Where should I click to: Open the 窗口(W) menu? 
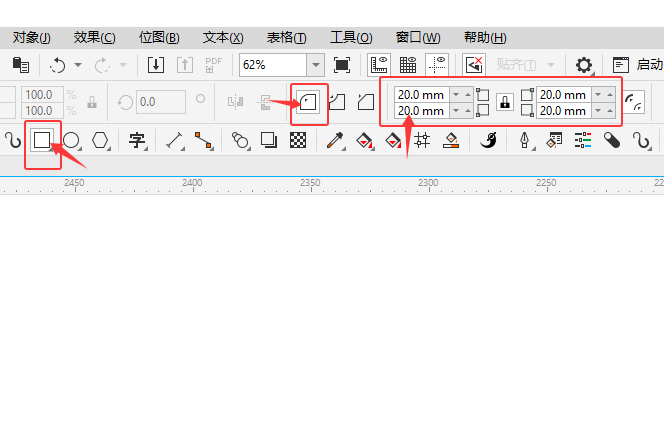click(x=418, y=38)
